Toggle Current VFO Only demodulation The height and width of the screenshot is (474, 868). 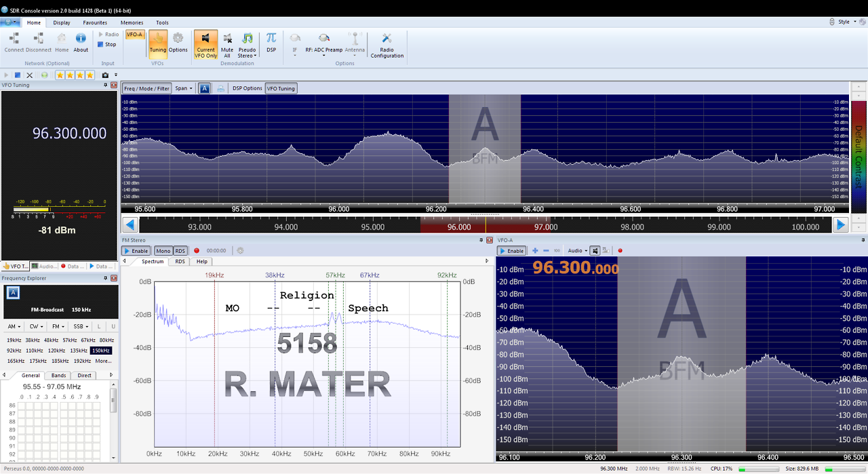pos(205,44)
